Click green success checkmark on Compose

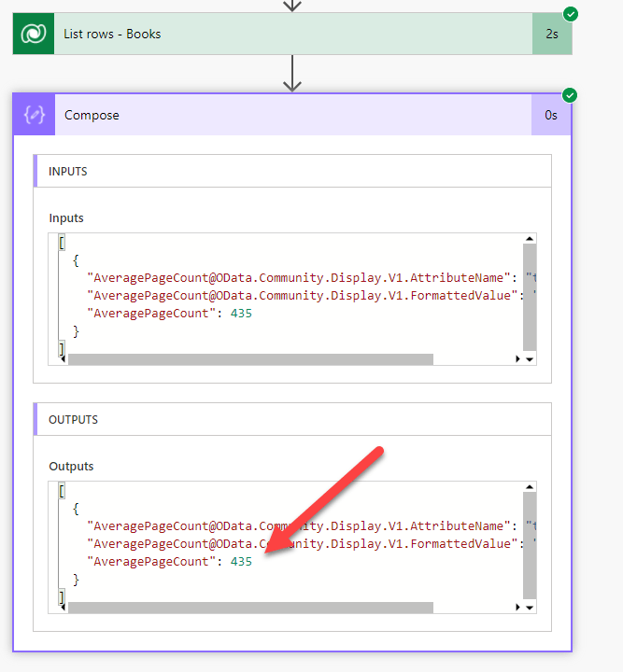570,95
